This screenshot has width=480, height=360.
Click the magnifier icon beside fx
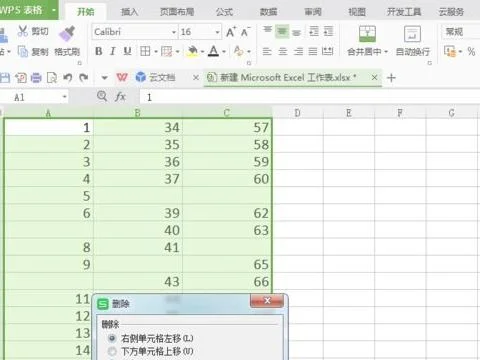[x=102, y=96]
